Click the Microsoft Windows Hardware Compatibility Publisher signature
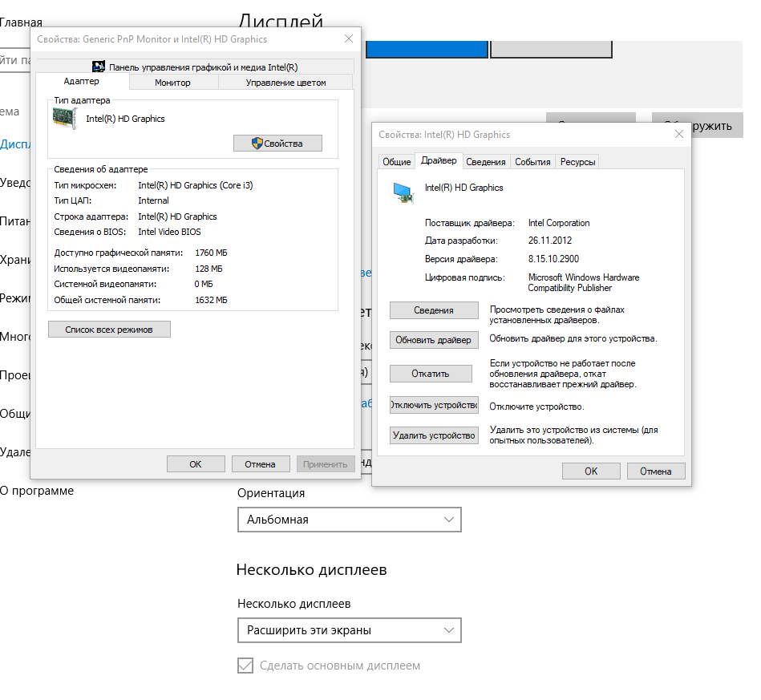Viewport: 761px width, 700px height. [x=584, y=282]
